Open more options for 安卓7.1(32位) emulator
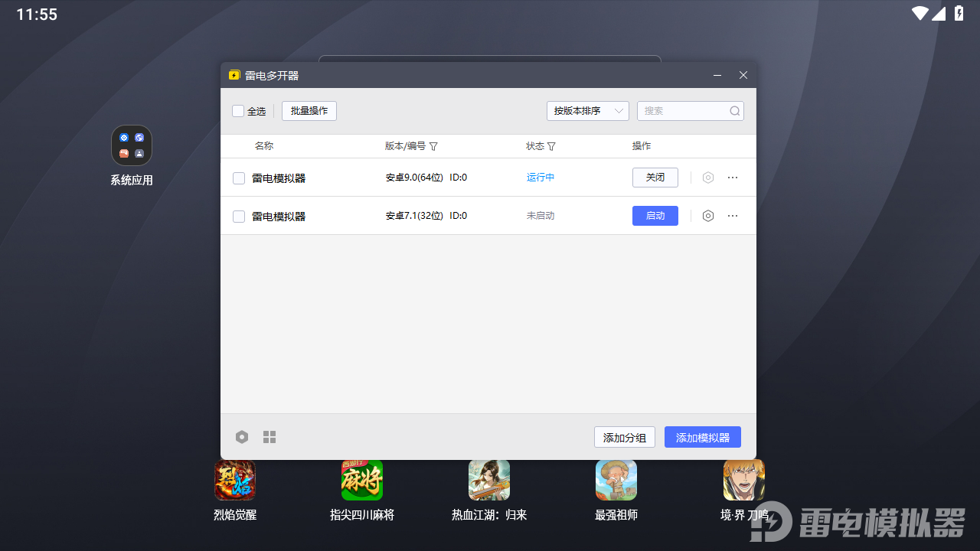 [x=733, y=216]
